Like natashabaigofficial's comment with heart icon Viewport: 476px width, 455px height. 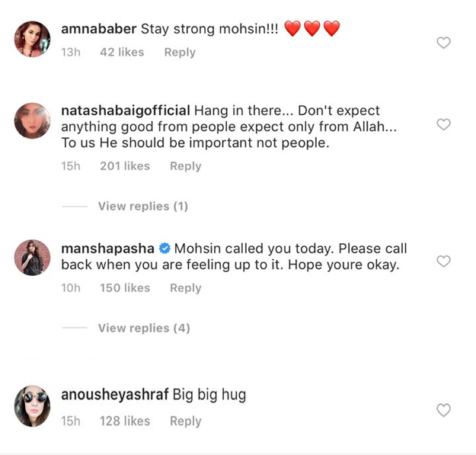pos(443,124)
